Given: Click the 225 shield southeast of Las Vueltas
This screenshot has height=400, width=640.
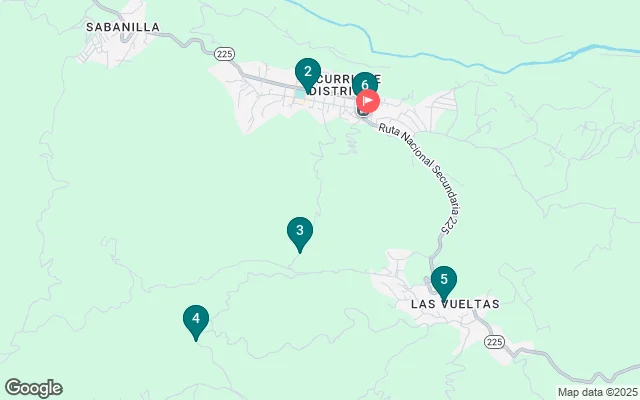Looking at the screenshot, I should coord(494,342).
